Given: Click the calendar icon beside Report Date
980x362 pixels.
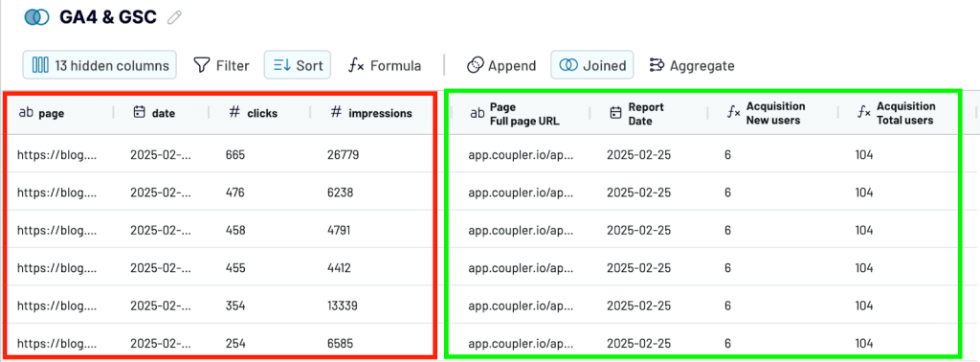Looking at the screenshot, I should 615,113.
